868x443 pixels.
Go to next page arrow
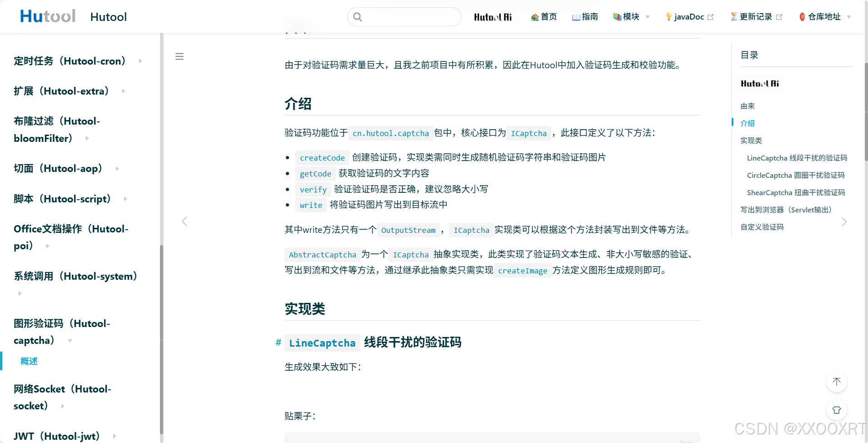point(844,221)
